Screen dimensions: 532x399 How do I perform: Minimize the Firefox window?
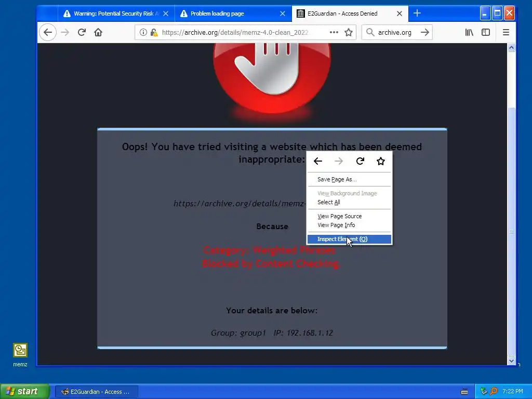485,14
